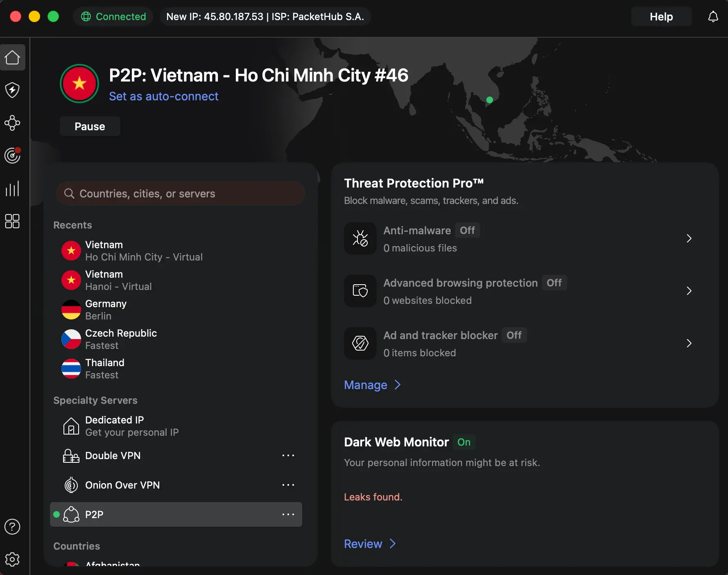Click the Countries, cities, or servers search field
The image size is (728, 575).
(180, 193)
